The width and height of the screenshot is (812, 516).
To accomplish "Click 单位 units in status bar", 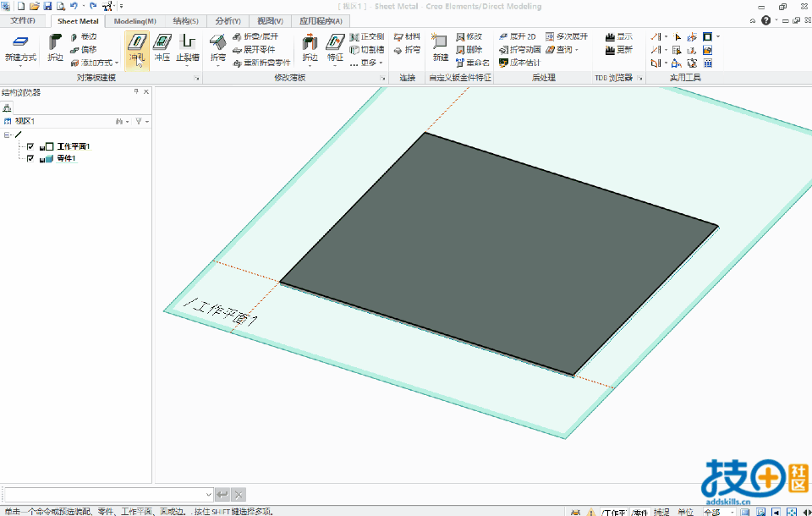I will click(686, 512).
